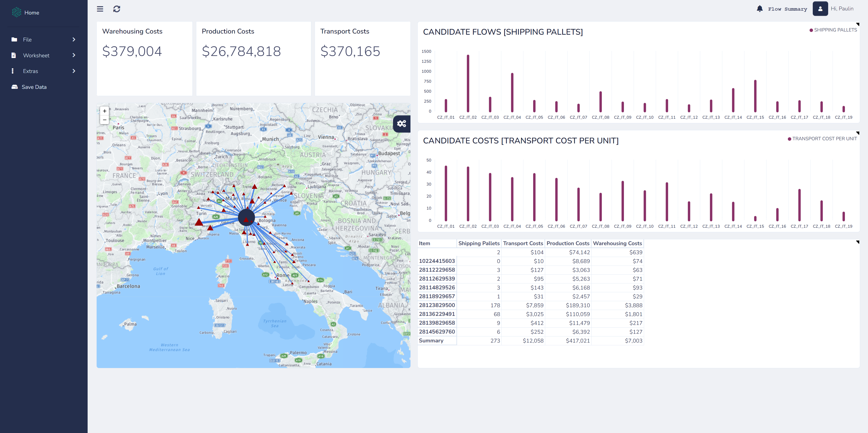
Task: Click the hamburger menu icon
Action: click(x=100, y=9)
